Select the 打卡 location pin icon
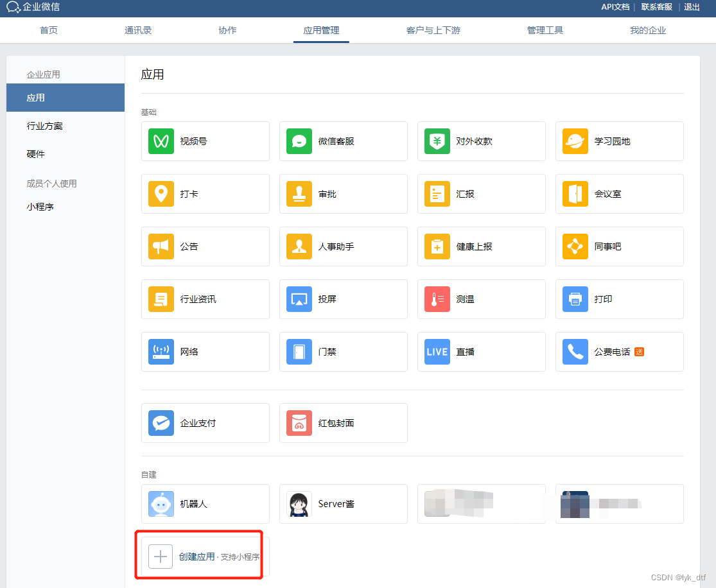The image size is (716, 588). point(161,194)
